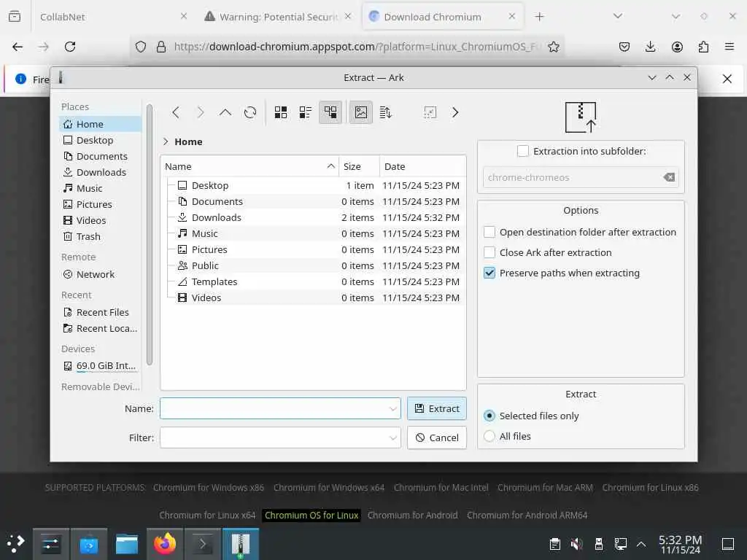Open Chromium for Android link
Image resolution: width=747 pixels, height=560 pixels.
tap(413, 516)
